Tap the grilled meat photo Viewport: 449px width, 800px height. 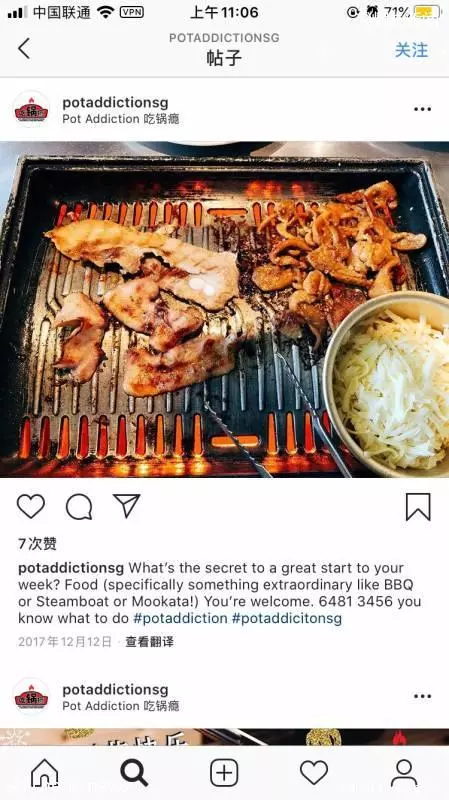click(x=224, y=310)
